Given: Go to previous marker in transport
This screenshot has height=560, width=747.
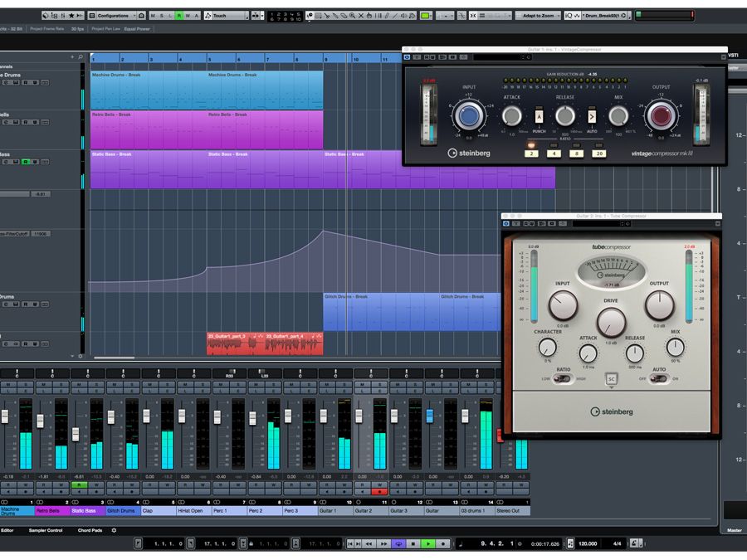Looking at the screenshot, I should pos(350,543).
